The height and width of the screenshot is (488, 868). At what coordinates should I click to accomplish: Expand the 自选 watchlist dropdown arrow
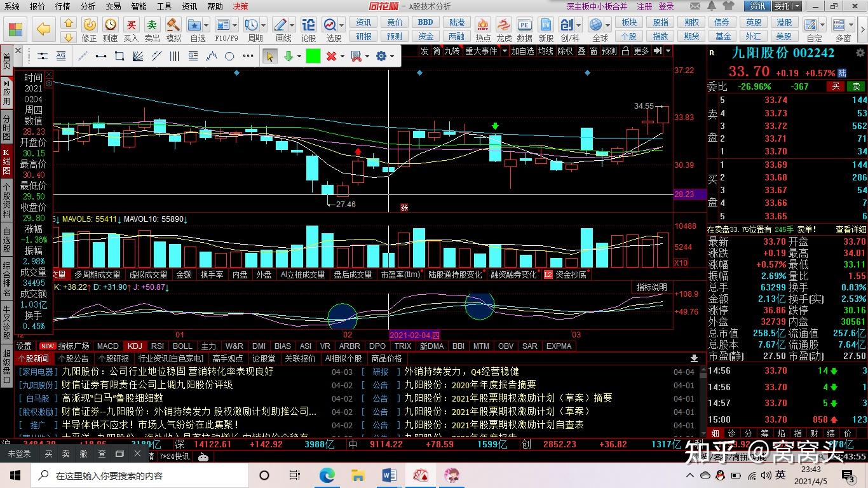pyautogui.click(x=207, y=26)
